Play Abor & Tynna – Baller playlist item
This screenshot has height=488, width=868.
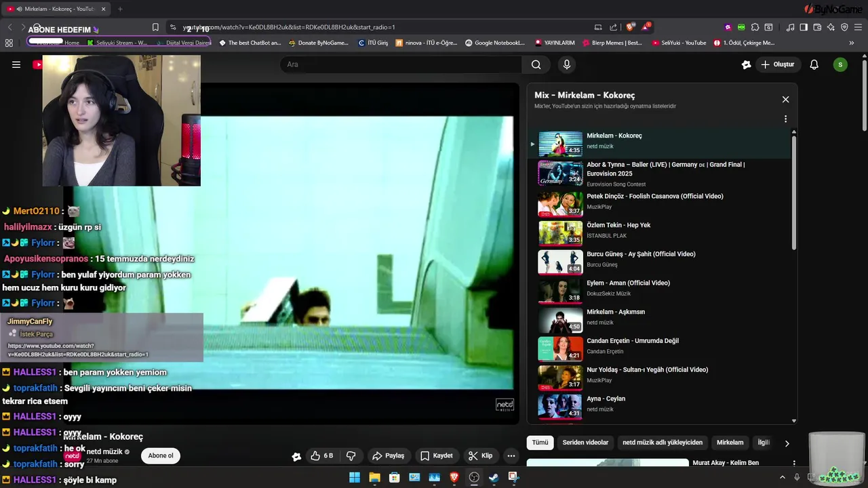pos(658,174)
